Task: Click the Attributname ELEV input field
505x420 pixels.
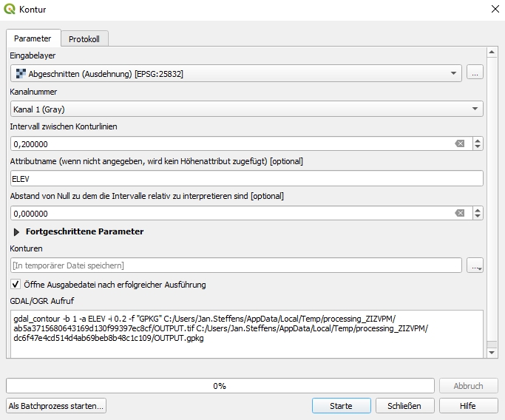Action: (x=247, y=178)
